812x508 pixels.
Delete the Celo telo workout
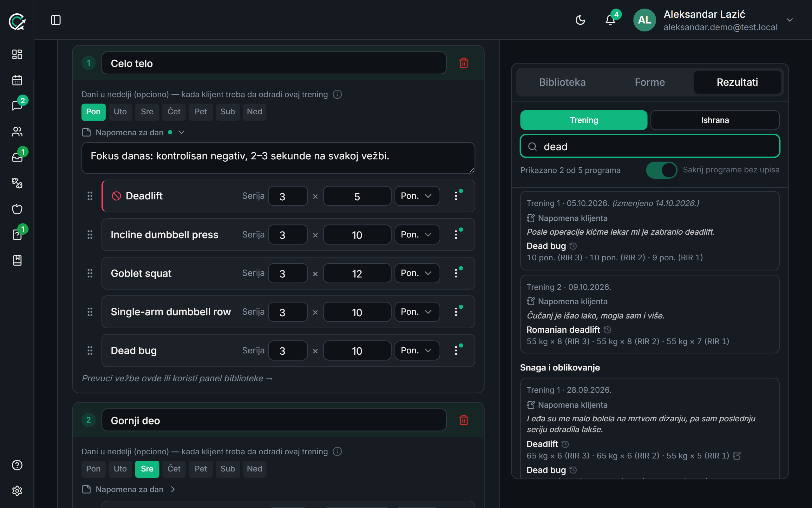point(464,63)
